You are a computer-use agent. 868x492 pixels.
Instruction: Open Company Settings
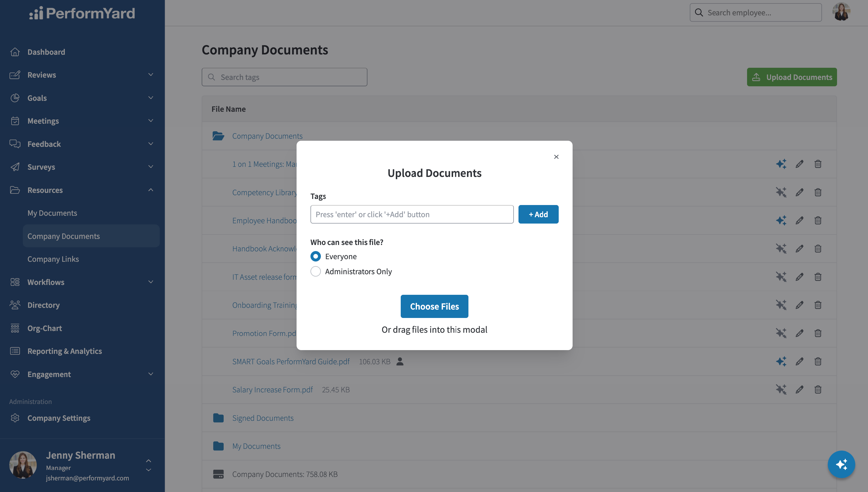click(59, 418)
